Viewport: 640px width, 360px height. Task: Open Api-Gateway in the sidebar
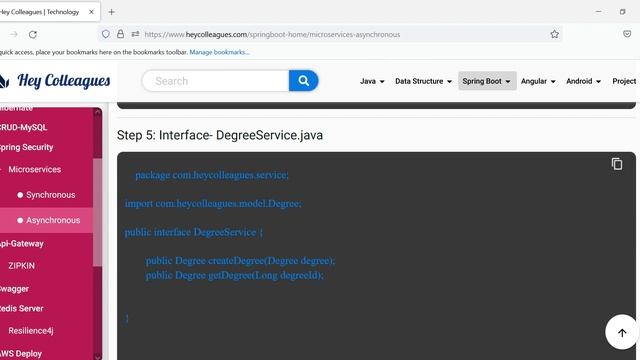pos(22,244)
